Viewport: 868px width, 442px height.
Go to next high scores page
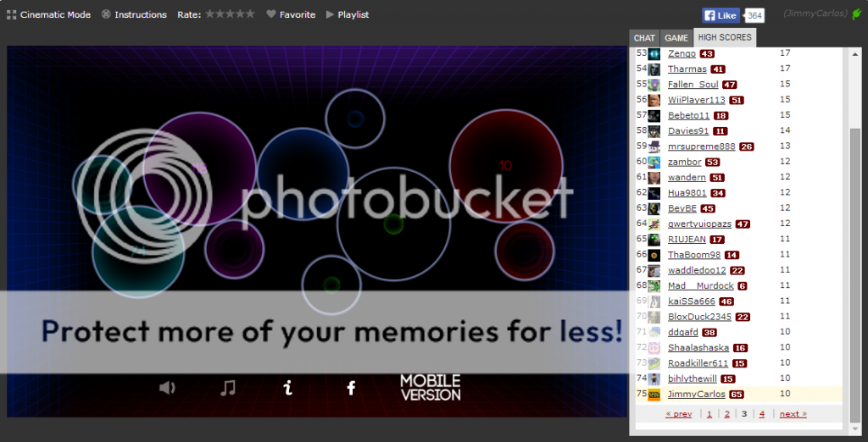(x=793, y=414)
